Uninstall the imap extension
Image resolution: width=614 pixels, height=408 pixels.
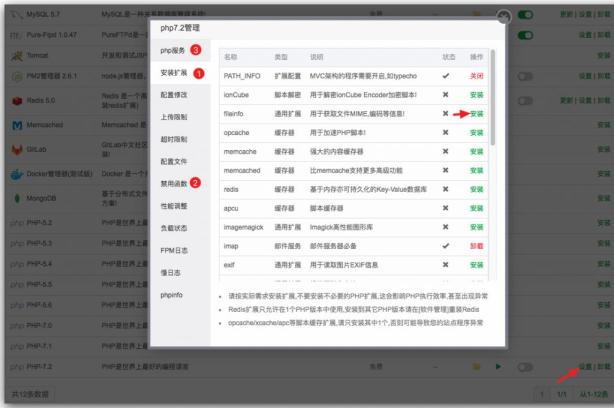pyautogui.click(x=477, y=246)
